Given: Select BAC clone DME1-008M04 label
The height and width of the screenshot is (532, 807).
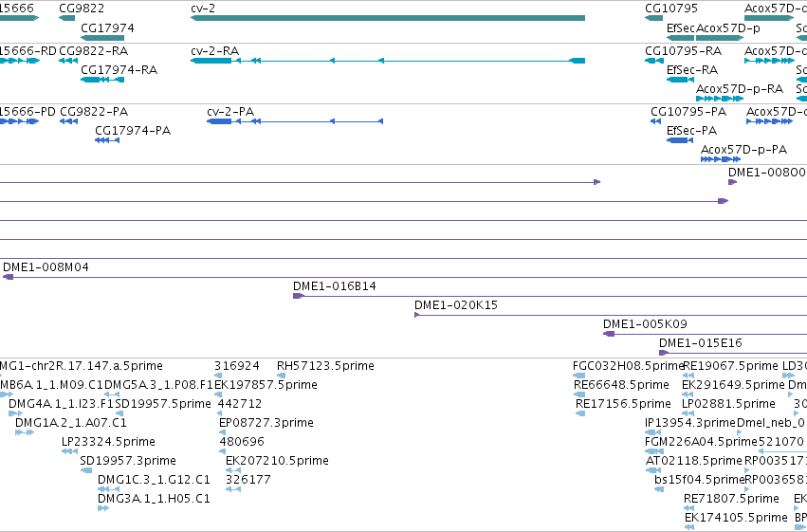Looking at the screenshot, I should [46, 267].
